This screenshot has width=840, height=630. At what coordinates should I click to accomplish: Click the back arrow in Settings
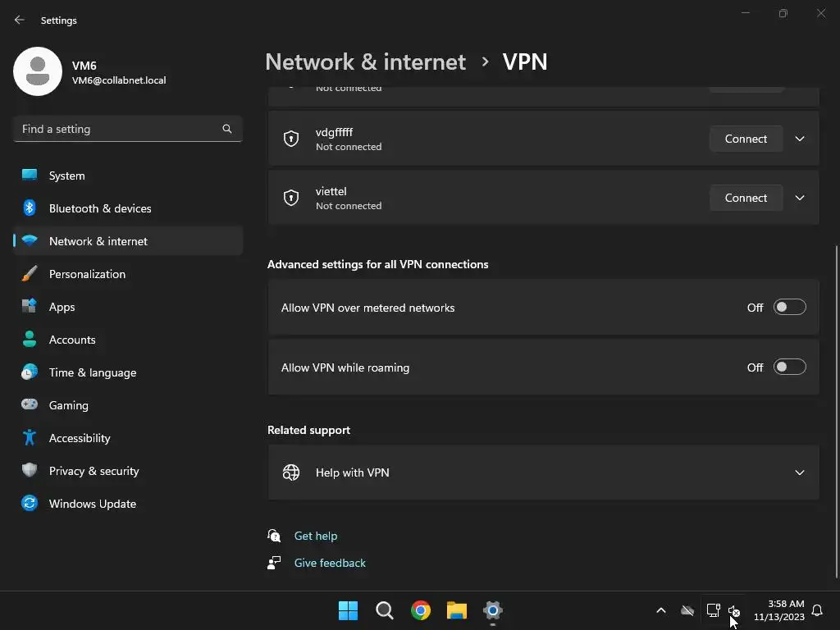tap(20, 20)
